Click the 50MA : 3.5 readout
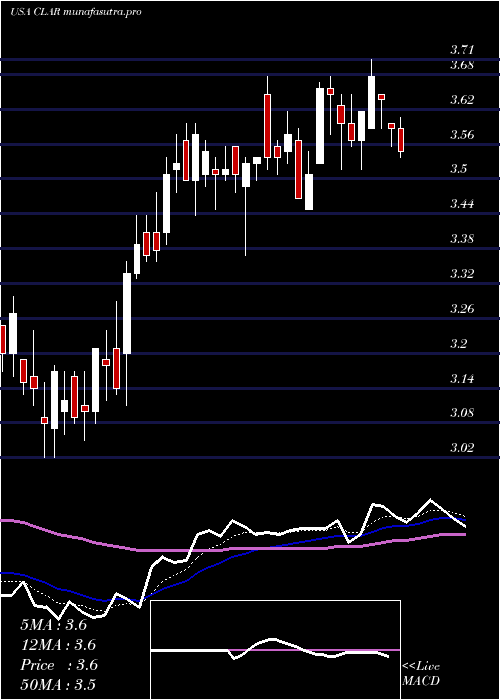Image resolution: width=500 pixels, height=700 pixels. 58,685
